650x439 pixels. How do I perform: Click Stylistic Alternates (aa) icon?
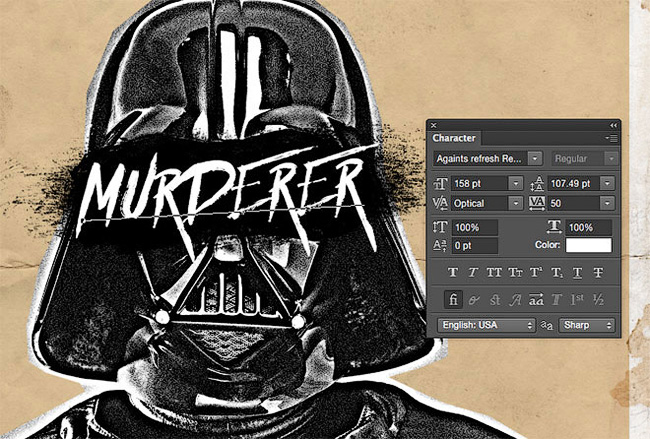pyautogui.click(x=536, y=300)
